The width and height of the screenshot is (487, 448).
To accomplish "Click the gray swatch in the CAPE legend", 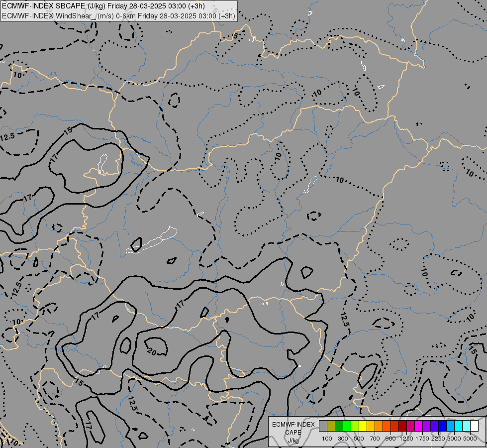I will pos(323,426).
